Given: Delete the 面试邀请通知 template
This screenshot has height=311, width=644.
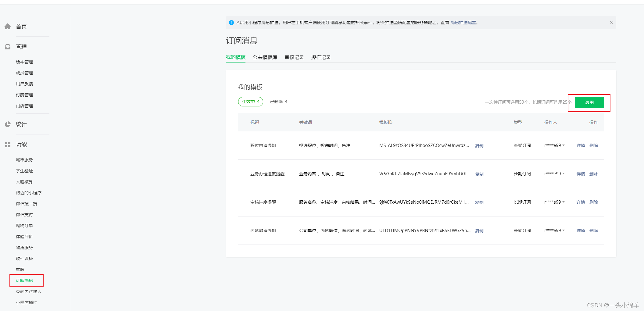Looking at the screenshot, I should 594,231.
